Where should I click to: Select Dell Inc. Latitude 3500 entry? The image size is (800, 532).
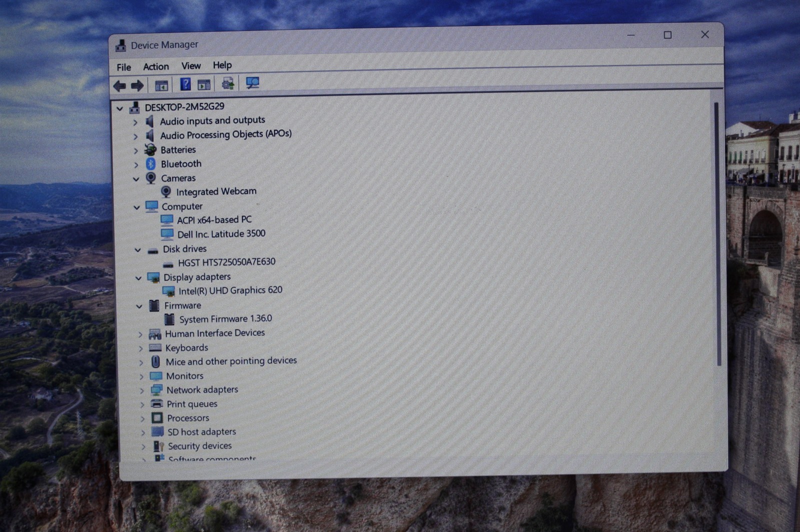click(221, 234)
